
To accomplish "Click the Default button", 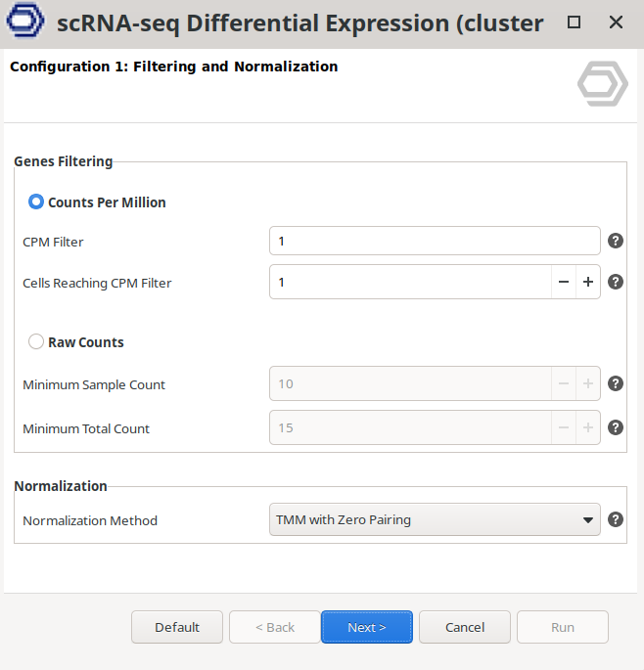I will point(177,627).
